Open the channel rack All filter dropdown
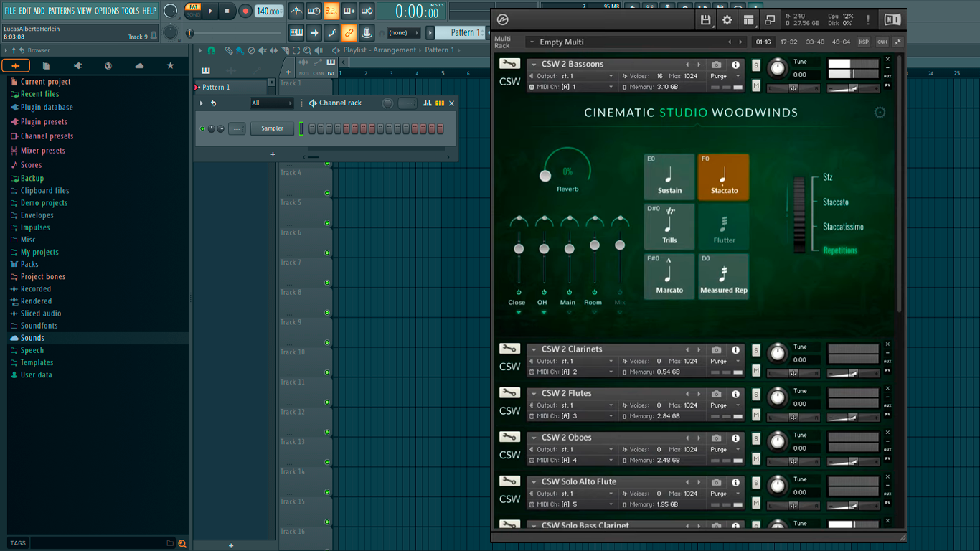Viewport: 980px width, 551px height. point(271,103)
